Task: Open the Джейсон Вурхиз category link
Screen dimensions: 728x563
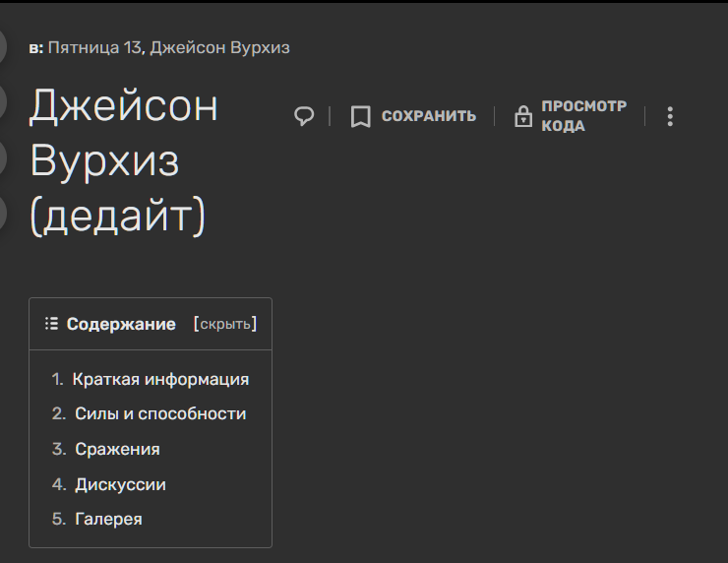Action: coord(219,48)
